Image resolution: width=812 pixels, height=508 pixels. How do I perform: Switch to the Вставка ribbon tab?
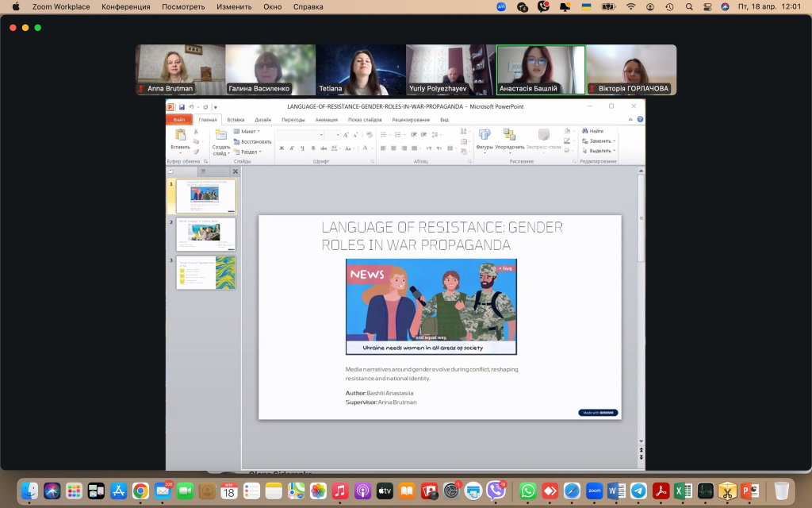pos(236,120)
